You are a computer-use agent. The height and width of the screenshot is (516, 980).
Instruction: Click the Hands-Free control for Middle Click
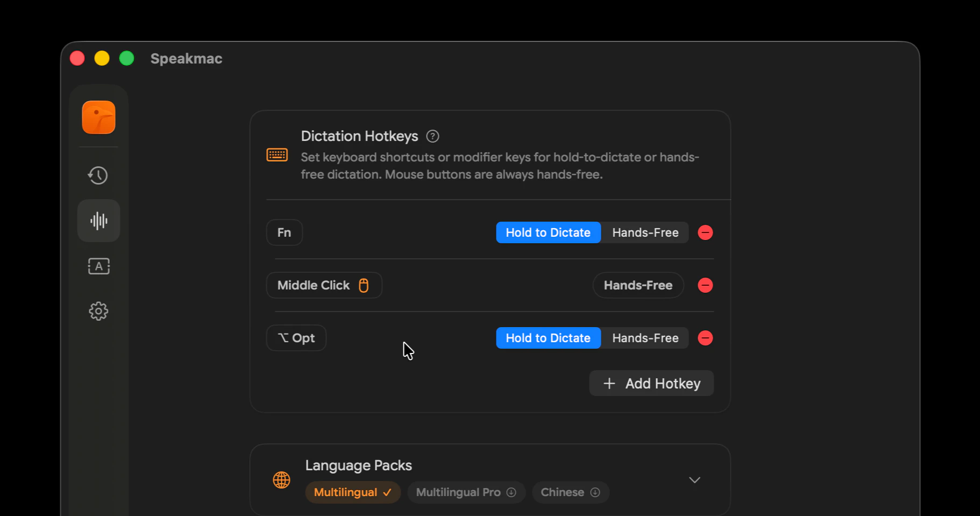click(637, 285)
